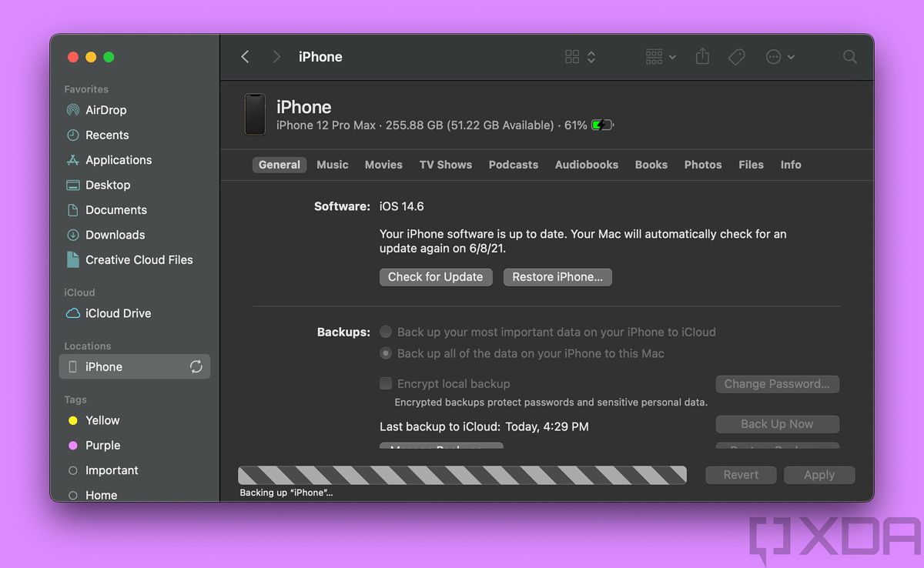Select Creative Cloud Files in sidebar
Image resolution: width=924 pixels, height=568 pixels.
coord(139,259)
